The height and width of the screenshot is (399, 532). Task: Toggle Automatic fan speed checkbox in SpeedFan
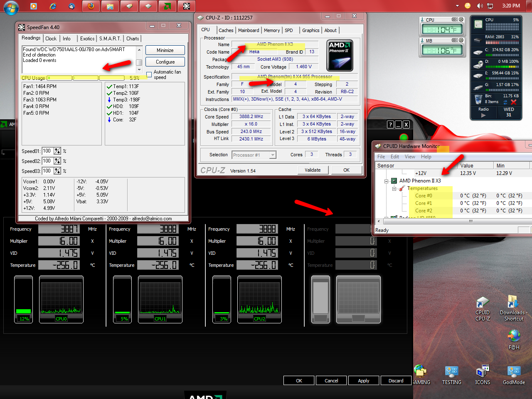[149, 75]
